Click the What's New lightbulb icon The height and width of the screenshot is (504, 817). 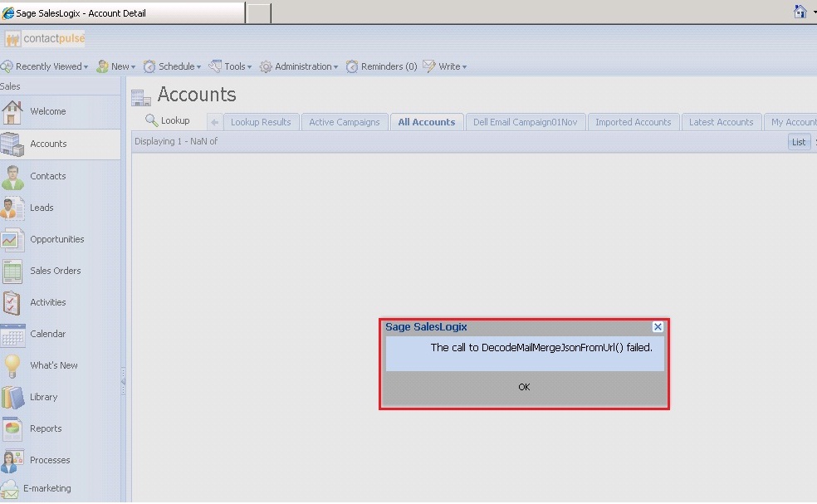click(x=12, y=366)
